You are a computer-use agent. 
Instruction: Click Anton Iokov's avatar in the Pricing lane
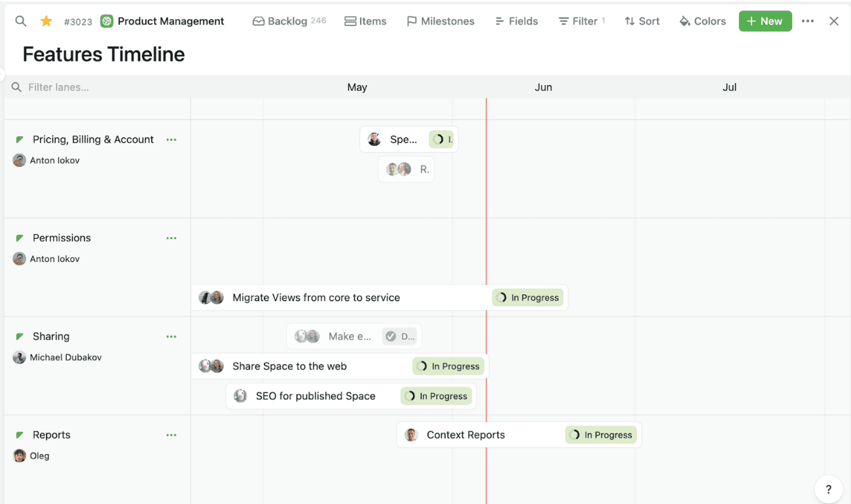tap(19, 160)
